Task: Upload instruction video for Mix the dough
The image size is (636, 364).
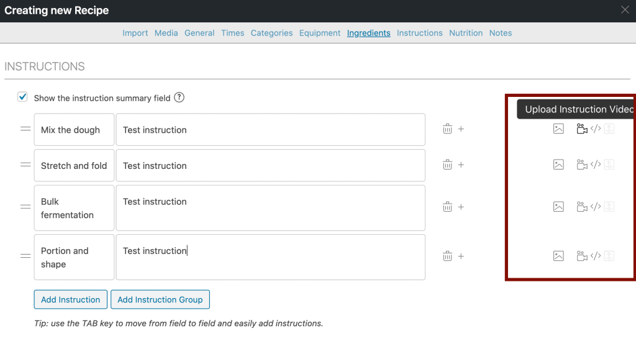Action: (582, 129)
